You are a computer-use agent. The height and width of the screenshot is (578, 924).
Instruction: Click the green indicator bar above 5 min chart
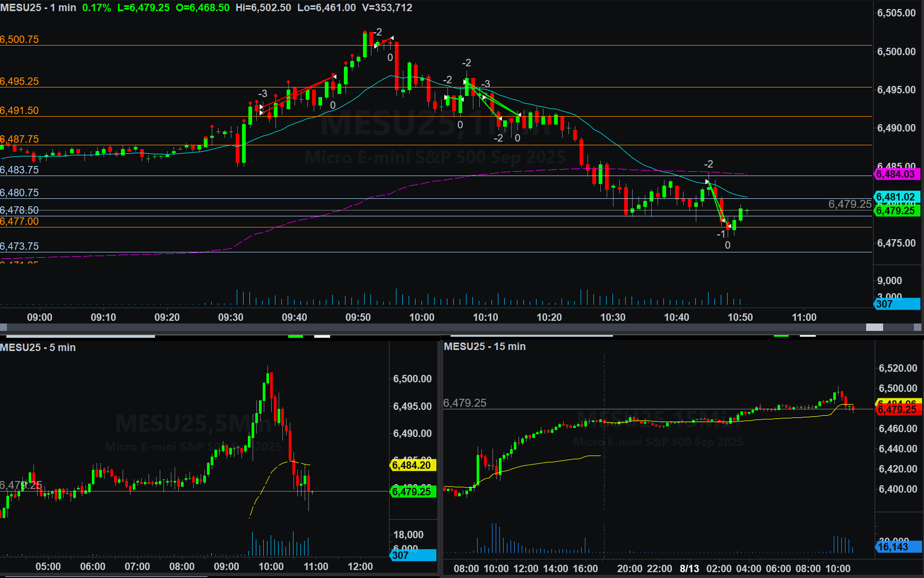[x=296, y=336]
